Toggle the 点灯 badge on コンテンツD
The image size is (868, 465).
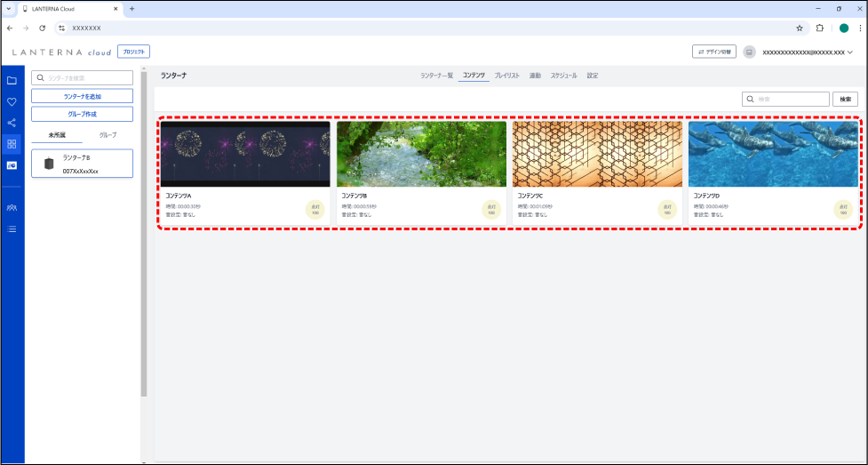(x=843, y=210)
